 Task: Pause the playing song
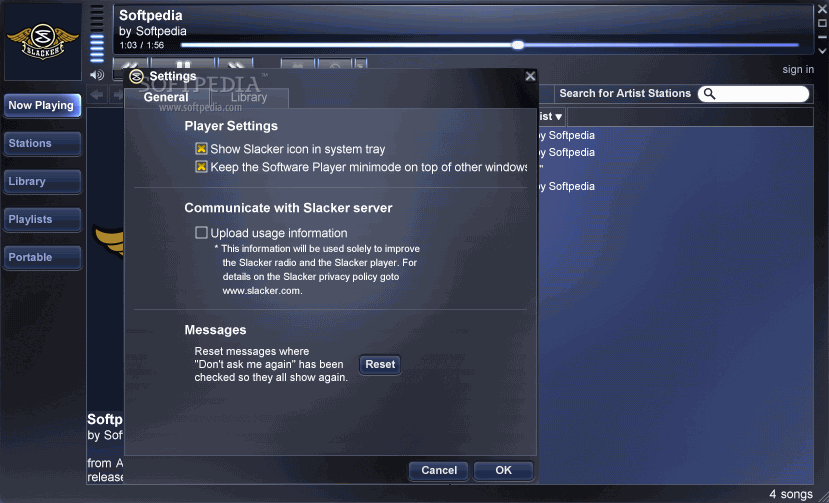183,63
